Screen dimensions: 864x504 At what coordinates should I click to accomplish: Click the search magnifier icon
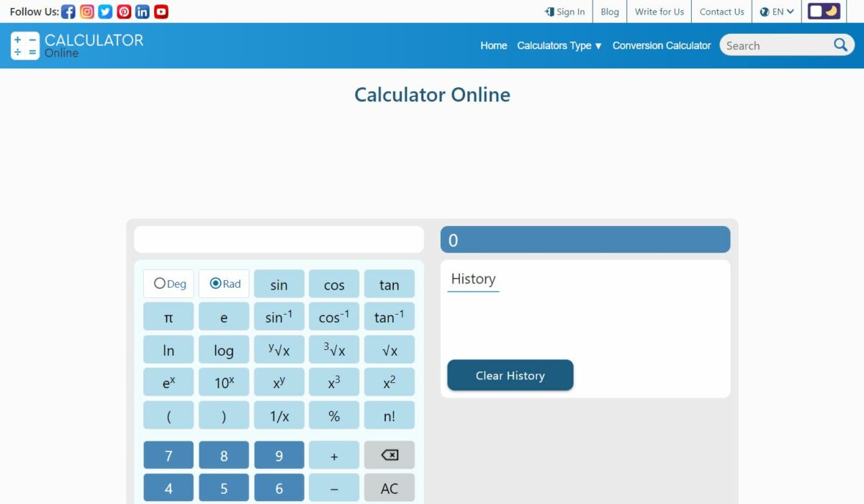[x=840, y=45]
